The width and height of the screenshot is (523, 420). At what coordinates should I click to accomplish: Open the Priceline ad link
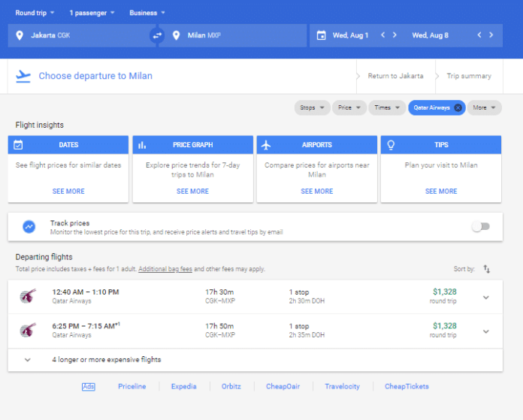coord(132,387)
